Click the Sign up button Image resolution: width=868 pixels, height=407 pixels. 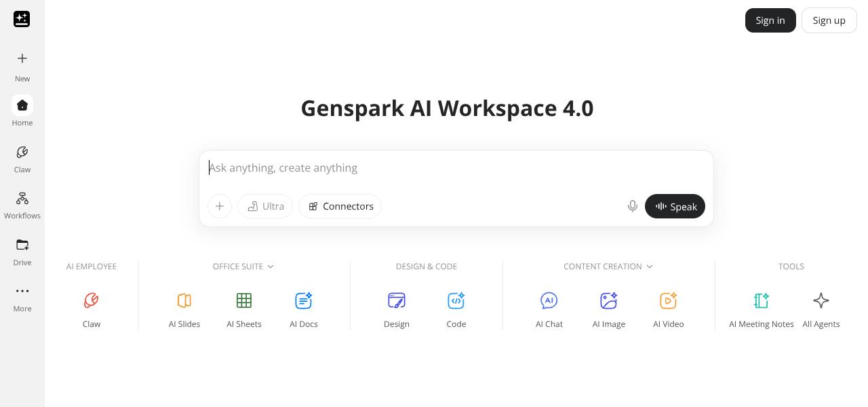pos(829,20)
